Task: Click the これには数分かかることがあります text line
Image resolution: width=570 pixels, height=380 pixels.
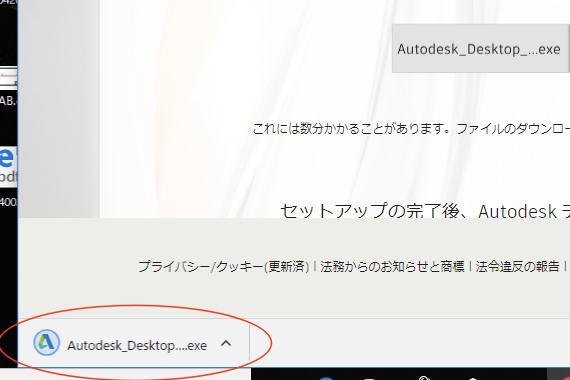Action: coord(411,129)
